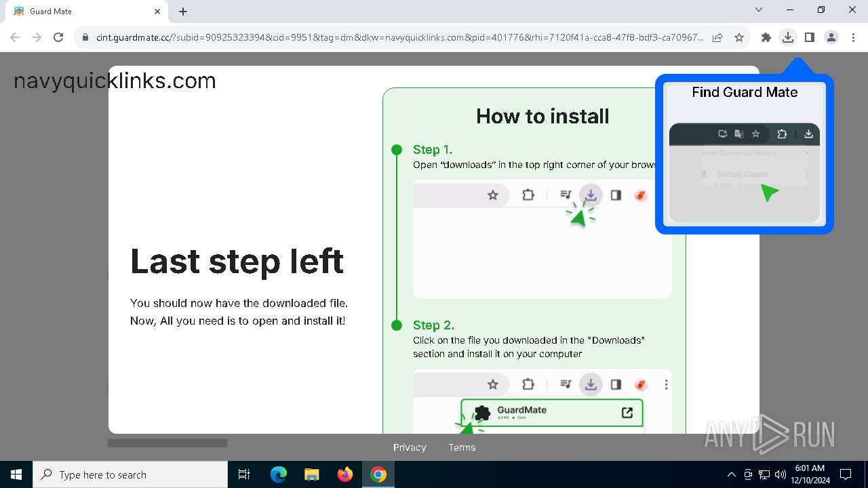Click the Step 1 browser illustration
This screenshot has height=488, width=868.
[x=542, y=239]
